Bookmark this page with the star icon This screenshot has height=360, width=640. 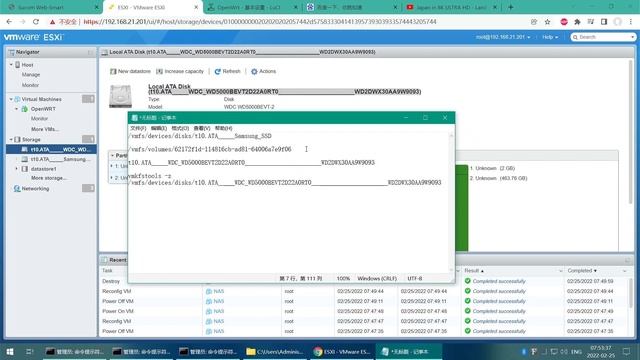click(x=547, y=22)
